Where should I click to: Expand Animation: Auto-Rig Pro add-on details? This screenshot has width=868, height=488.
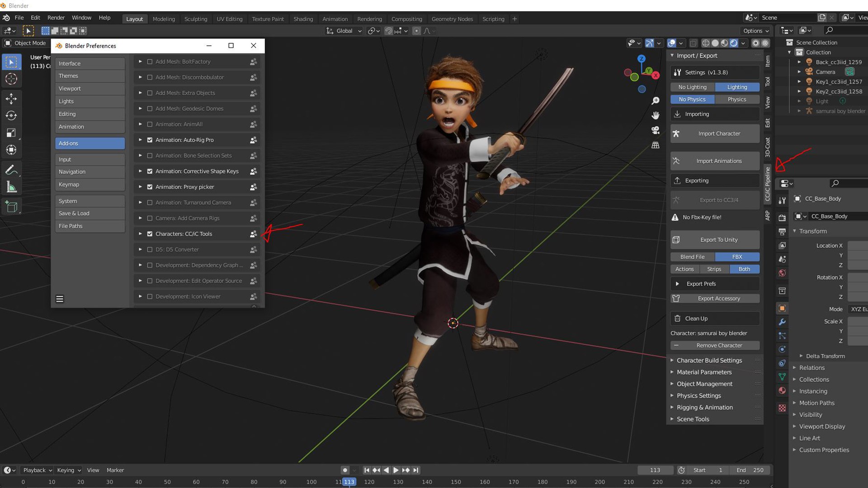140,140
